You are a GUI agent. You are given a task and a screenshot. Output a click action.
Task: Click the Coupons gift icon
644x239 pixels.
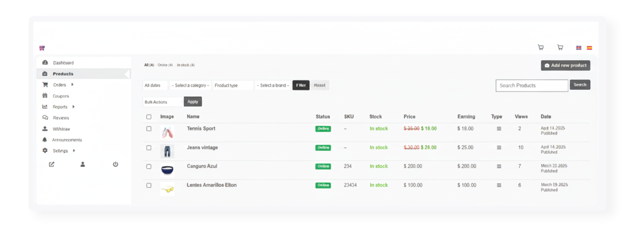45,96
